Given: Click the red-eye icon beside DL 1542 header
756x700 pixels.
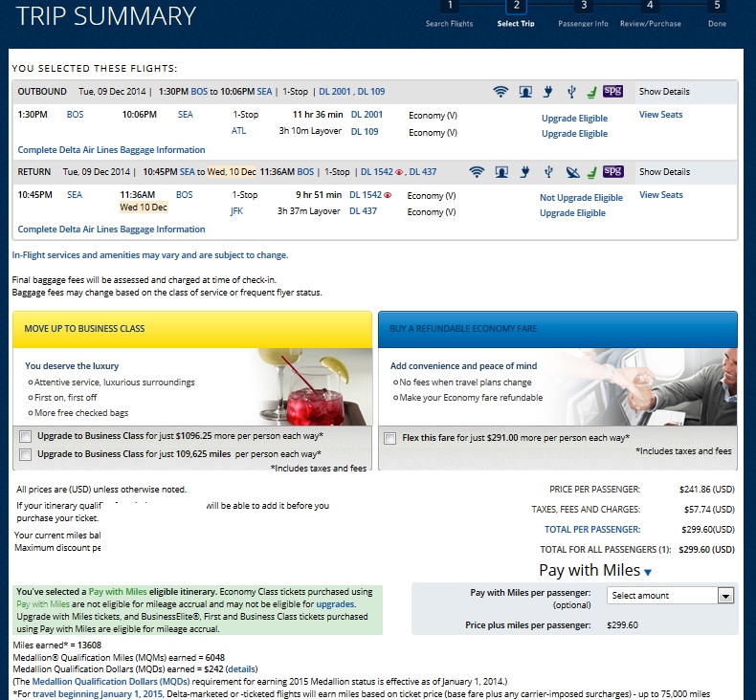Looking at the screenshot, I should point(402,172).
